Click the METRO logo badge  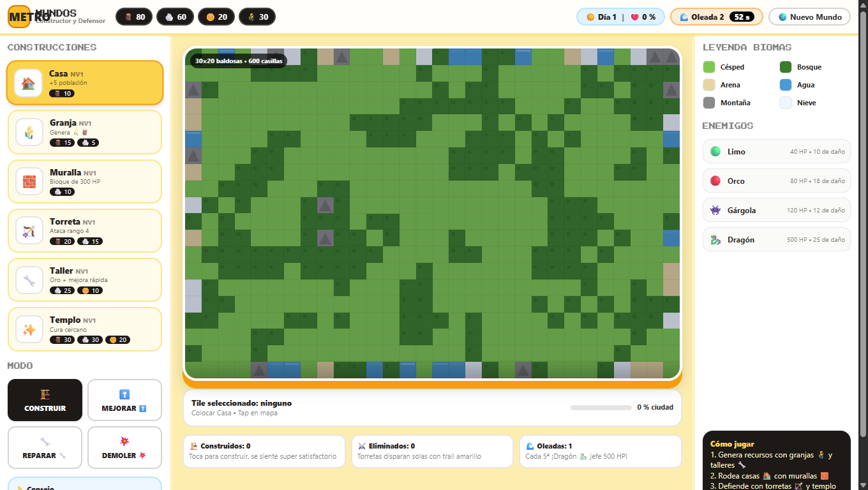[19, 17]
